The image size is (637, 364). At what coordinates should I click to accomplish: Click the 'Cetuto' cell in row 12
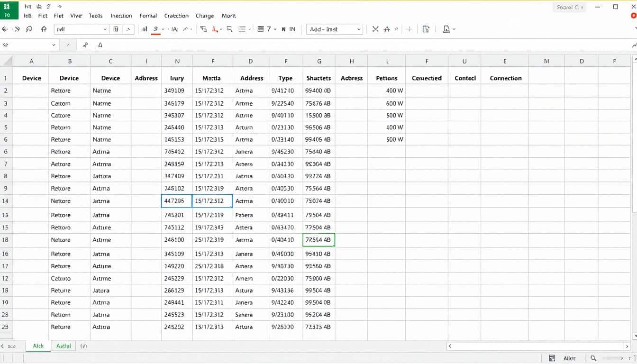(x=70, y=279)
